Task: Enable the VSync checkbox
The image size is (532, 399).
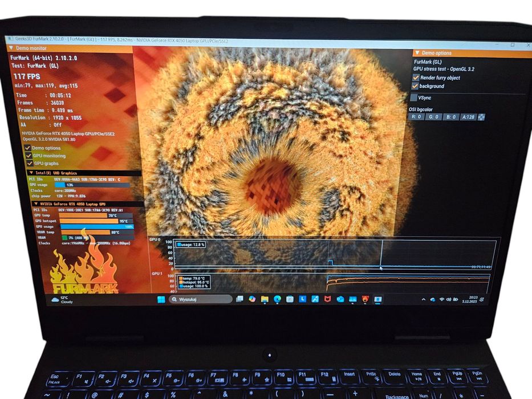Action: 413,97
